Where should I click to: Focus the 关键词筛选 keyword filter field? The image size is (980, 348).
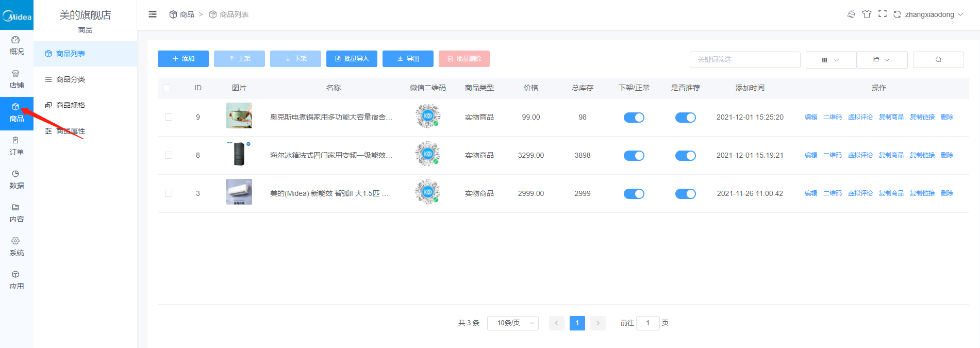(745, 60)
